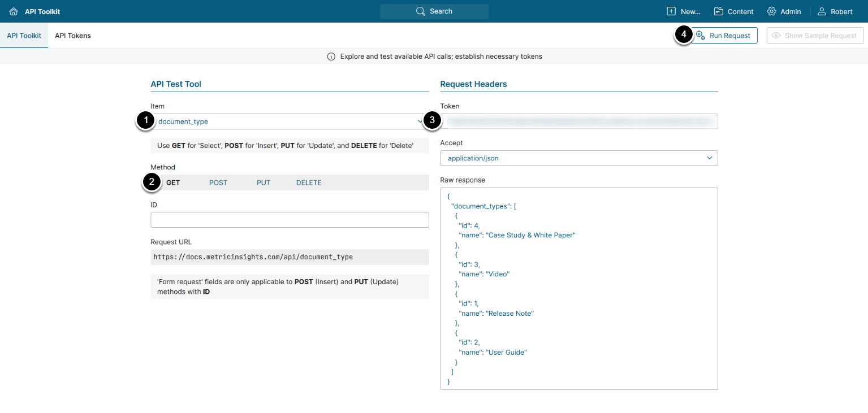Viewport: 868px width, 413px height.
Task: Click the Show Sample Request button
Action: [x=815, y=36]
